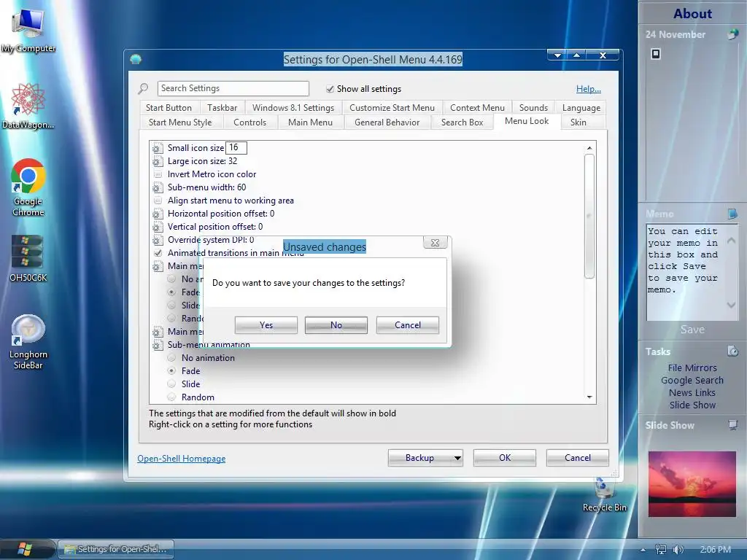The image size is (747, 560).
Task: Open the Customize Start Menu tab
Action: 392,108
